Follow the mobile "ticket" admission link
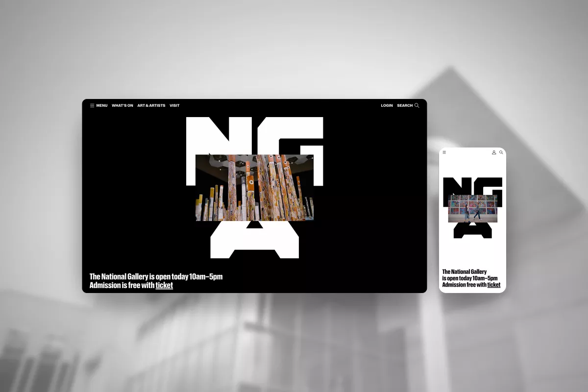This screenshot has height=392, width=588. pyautogui.click(x=494, y=285)
